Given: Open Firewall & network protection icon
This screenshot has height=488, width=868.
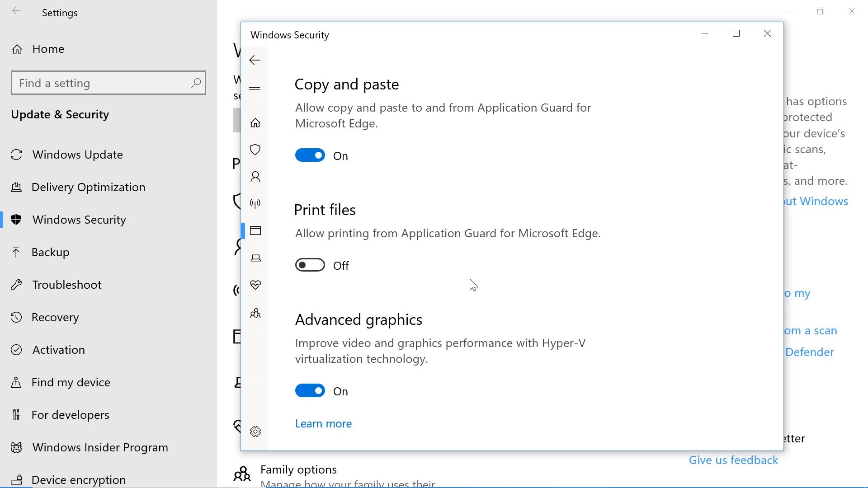Looking at the screenshot, I should [255, 204].
